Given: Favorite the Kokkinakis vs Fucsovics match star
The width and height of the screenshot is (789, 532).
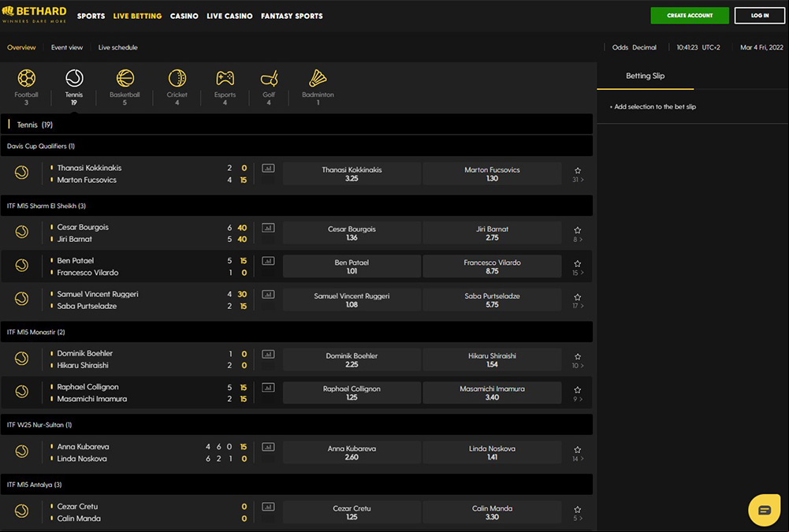Looking at the screenshot, I should 578,170.
